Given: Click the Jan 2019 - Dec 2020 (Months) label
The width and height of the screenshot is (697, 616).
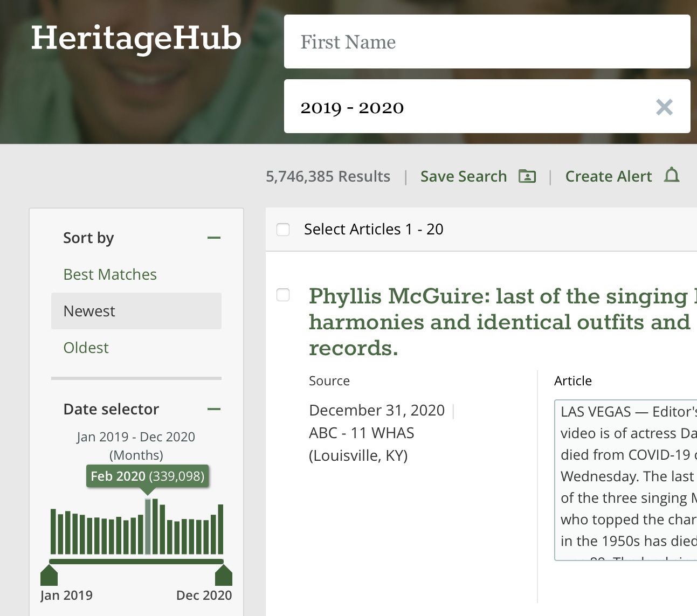Looking at the screenshot, I should 136,446.
